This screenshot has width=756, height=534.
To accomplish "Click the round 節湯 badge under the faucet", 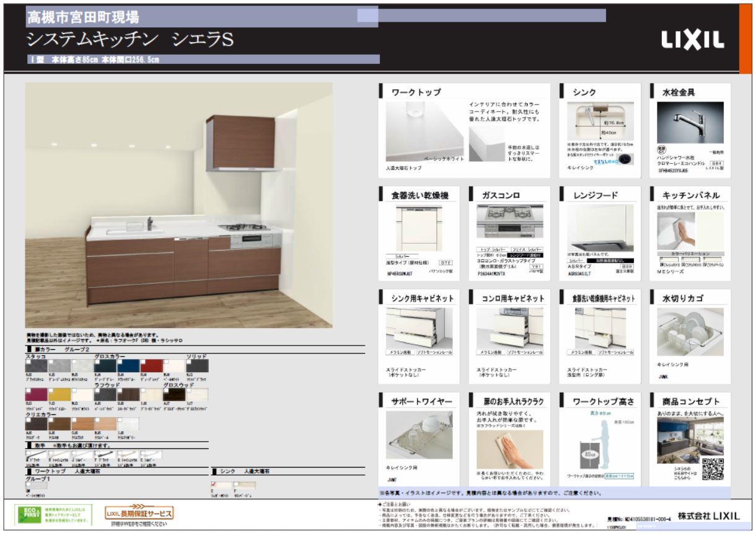I will [x=662, y=149].
